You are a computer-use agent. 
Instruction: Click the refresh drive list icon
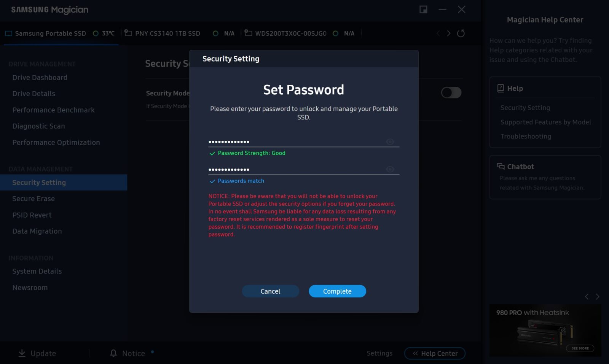click(461, 33)
